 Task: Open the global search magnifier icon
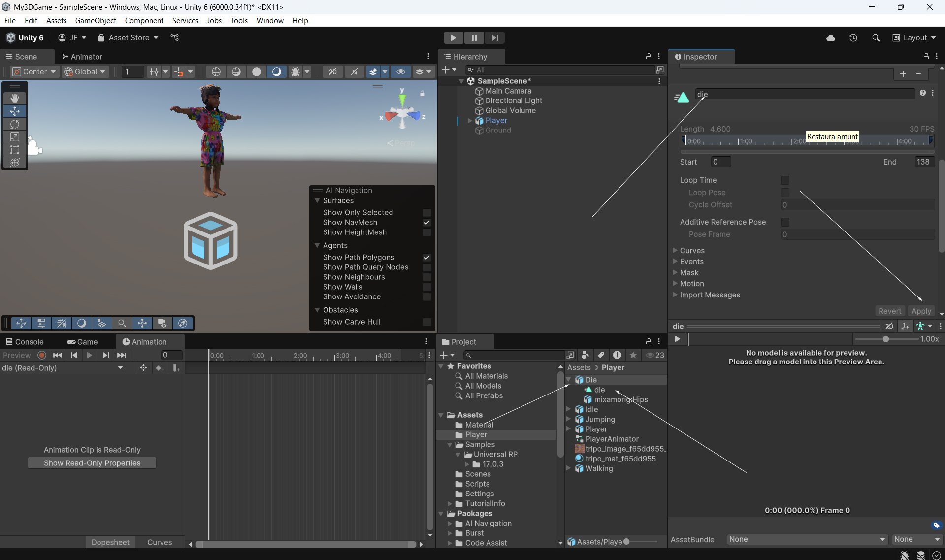tap(876, 38)
